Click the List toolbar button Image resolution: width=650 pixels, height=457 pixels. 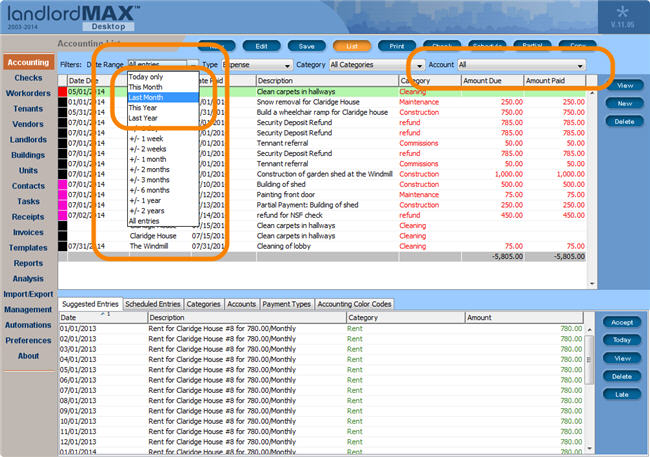coord(352,46)
